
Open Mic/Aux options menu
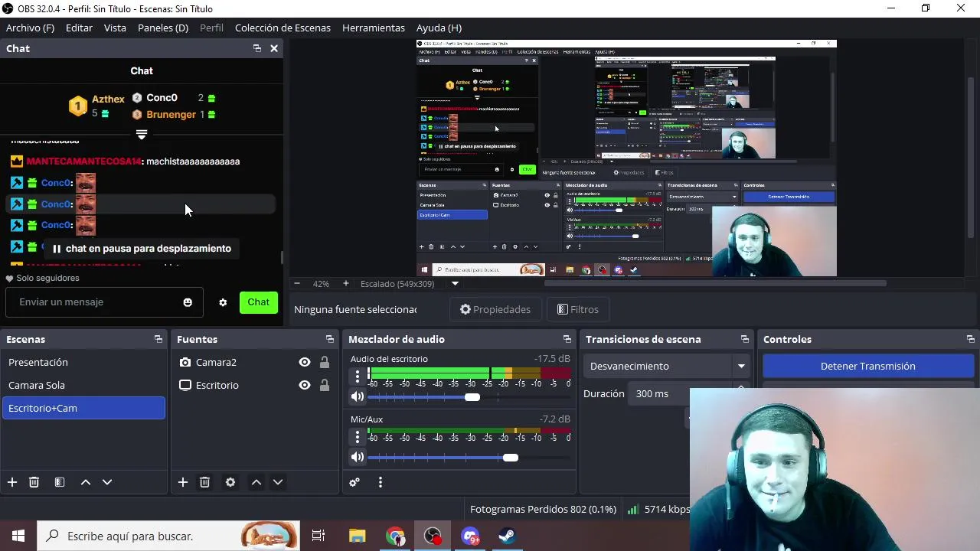pos(357,436)
